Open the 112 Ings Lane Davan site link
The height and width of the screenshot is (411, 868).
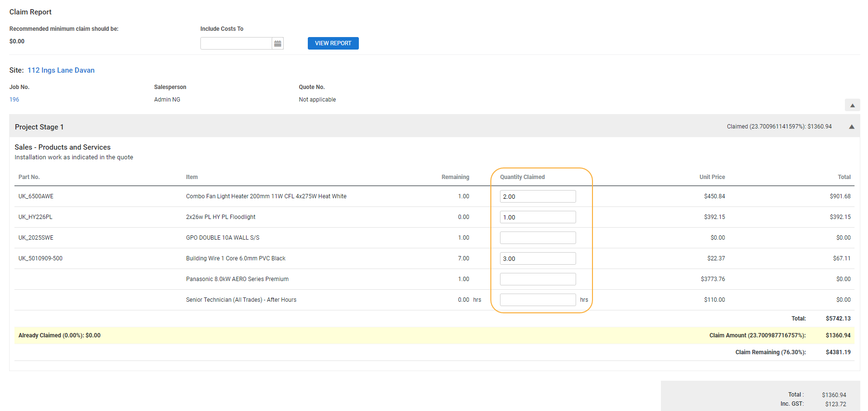[61, 70]
